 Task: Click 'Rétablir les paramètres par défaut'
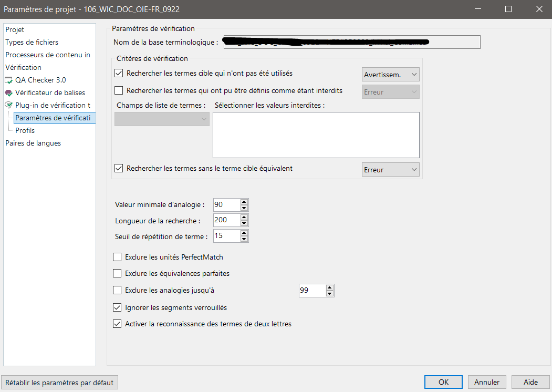59,382
